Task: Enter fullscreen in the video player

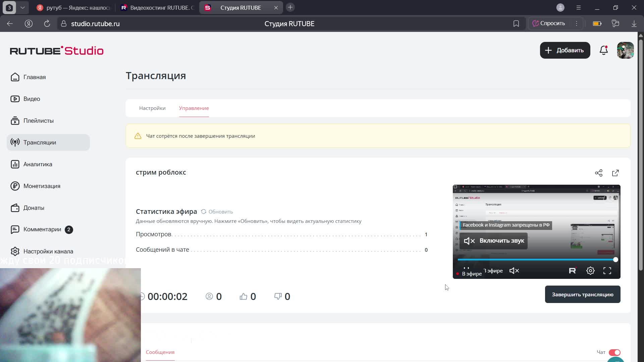Action: [x=607, y=271]
